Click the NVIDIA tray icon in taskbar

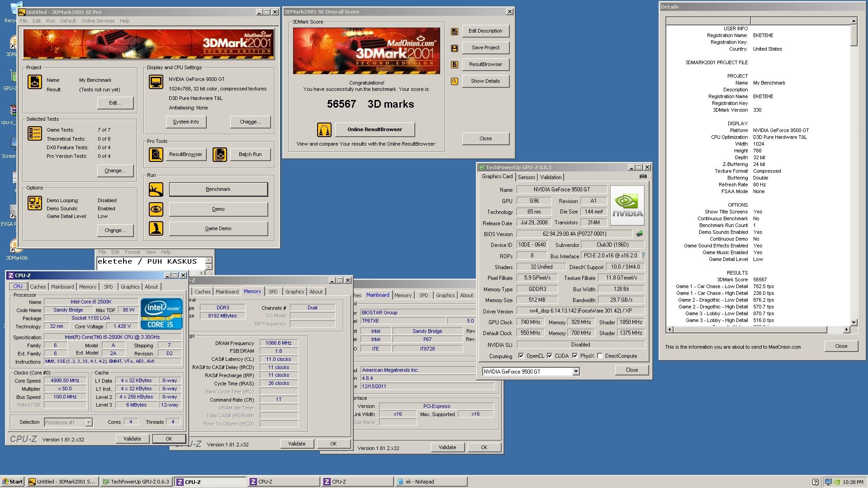[x=837, y=482]
